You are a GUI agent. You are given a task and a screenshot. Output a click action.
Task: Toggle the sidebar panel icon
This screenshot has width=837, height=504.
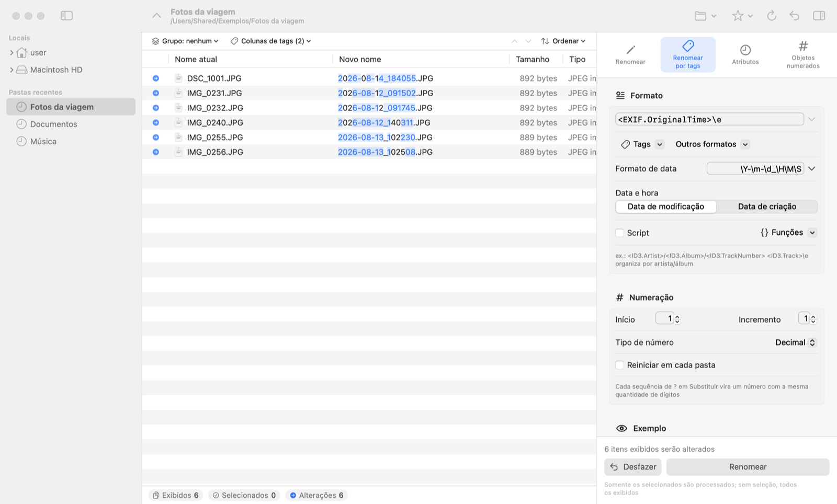point(66,16)
